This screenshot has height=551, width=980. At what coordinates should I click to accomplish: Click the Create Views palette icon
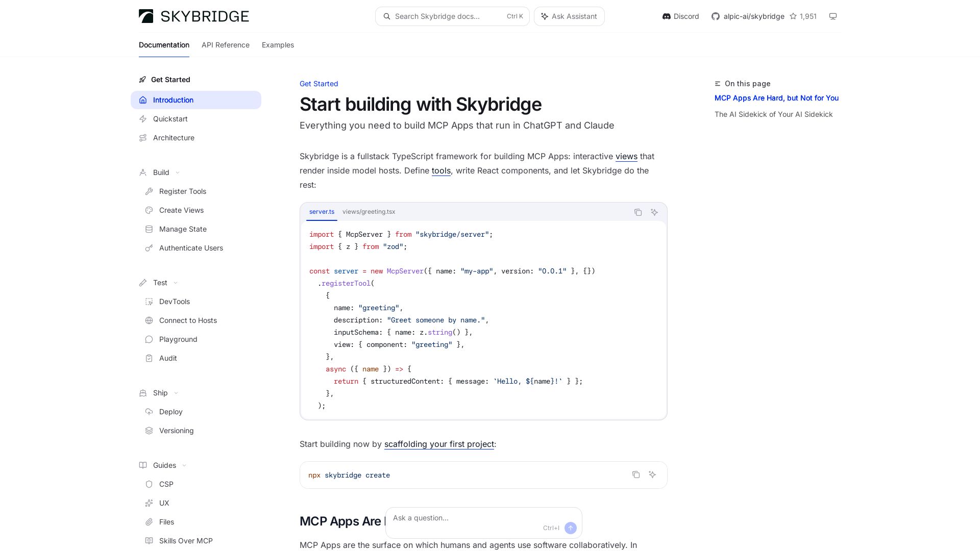click(x=149, y=210)
